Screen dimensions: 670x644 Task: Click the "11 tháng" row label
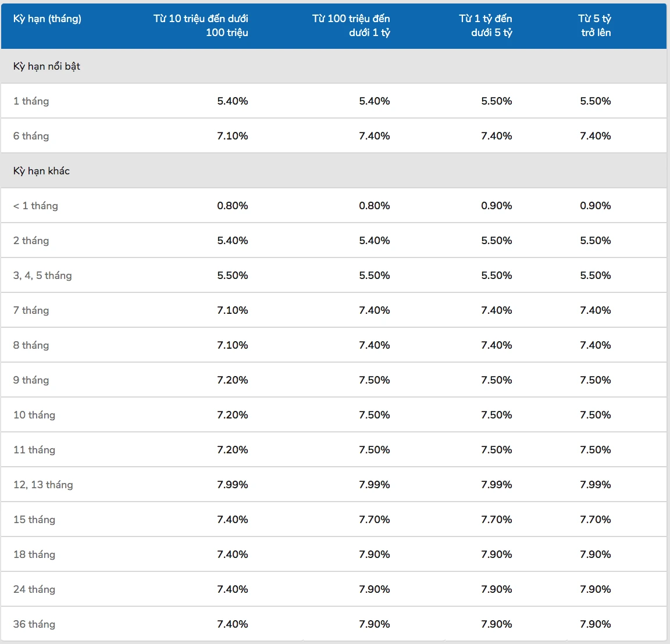point(34,450)
